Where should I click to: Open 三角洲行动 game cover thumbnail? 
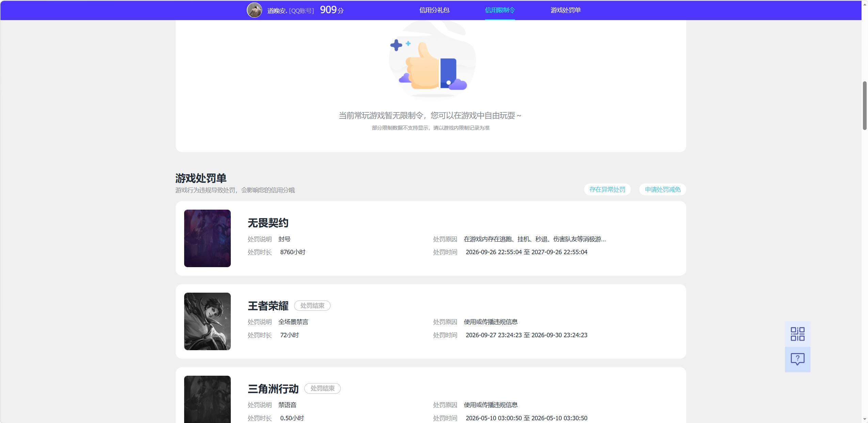point(207,399)
